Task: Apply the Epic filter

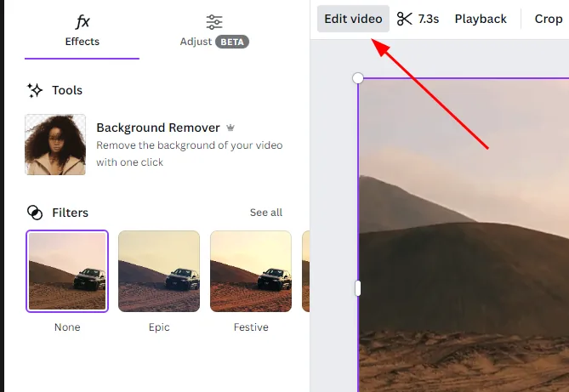Action: [159, 271]
